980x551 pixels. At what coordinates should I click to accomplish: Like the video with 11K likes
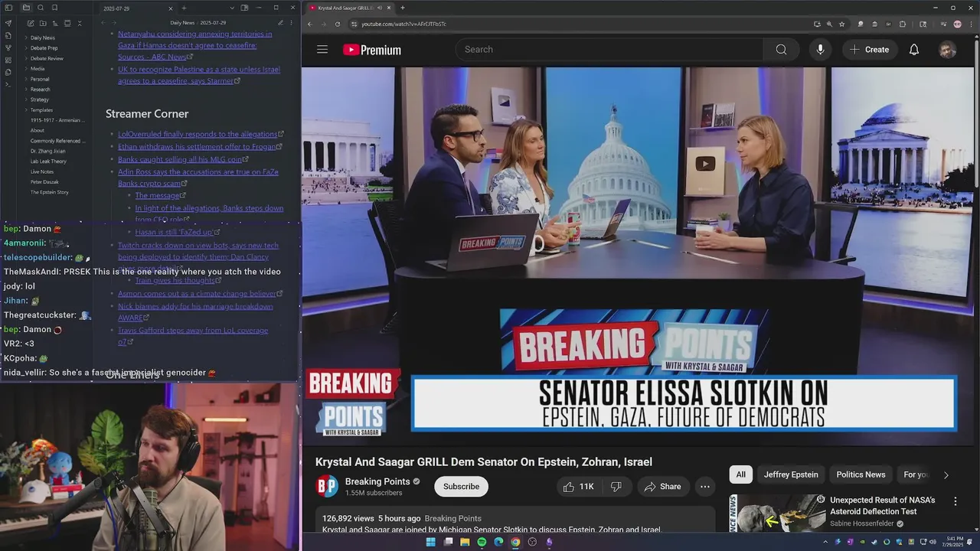coord(578,487)
